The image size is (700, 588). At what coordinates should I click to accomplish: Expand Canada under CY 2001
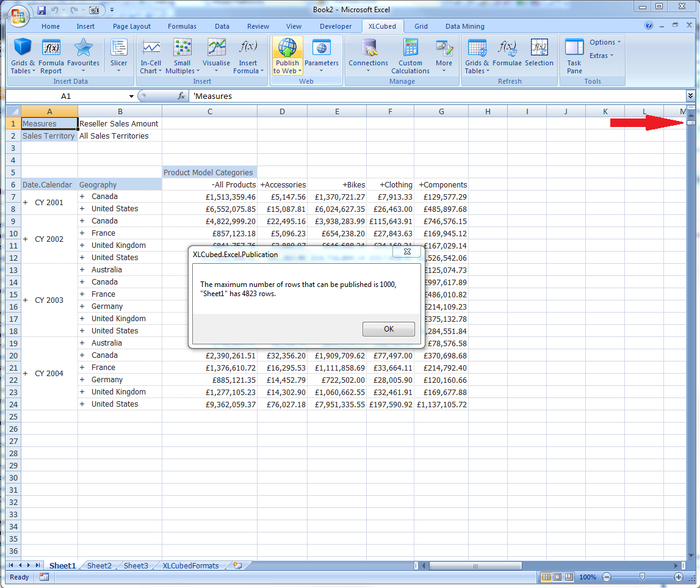click(82, 197)
